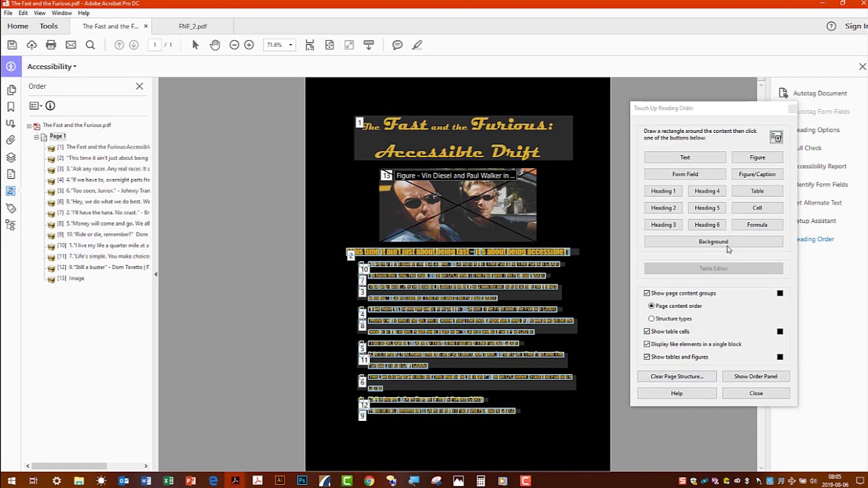Add a comment with the speech bubble icon
This screenshot has height=488, width=868.
click(397, 45)
